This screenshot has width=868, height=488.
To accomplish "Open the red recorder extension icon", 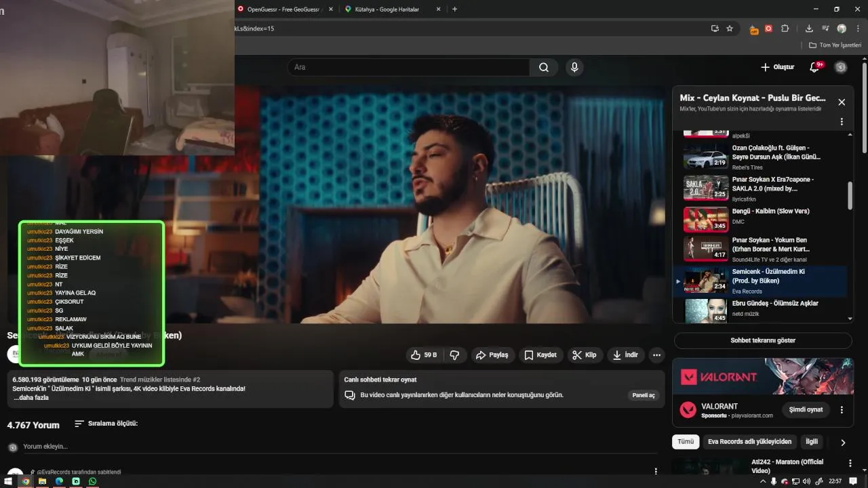I will [x=769, y=28].
